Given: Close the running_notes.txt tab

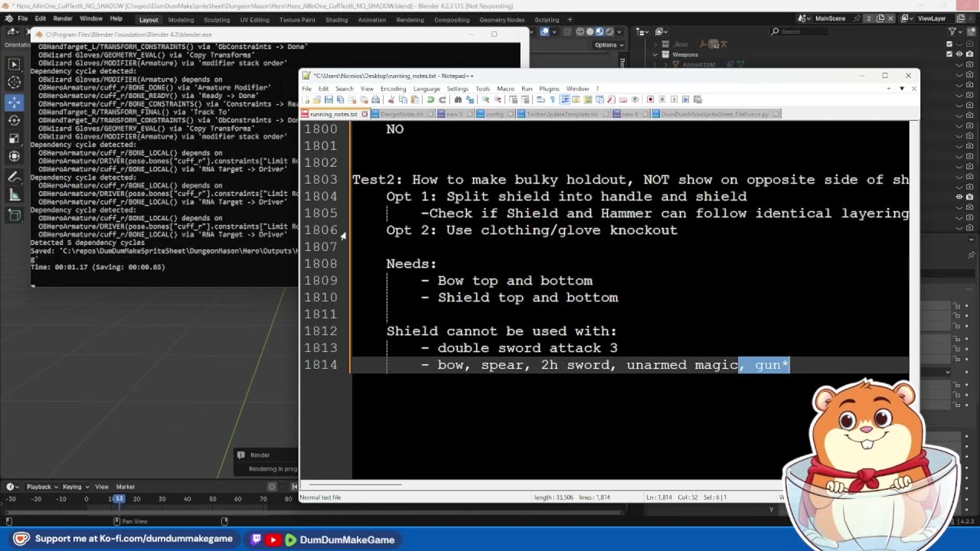Looking at the screenshot, I should [x=364, y=114].
